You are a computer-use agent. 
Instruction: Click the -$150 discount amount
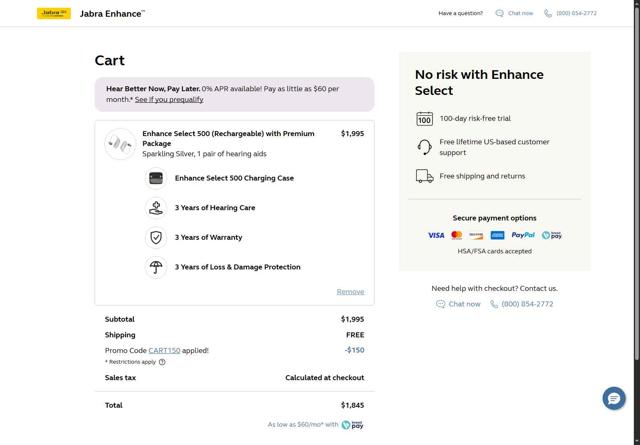[354, 350]
